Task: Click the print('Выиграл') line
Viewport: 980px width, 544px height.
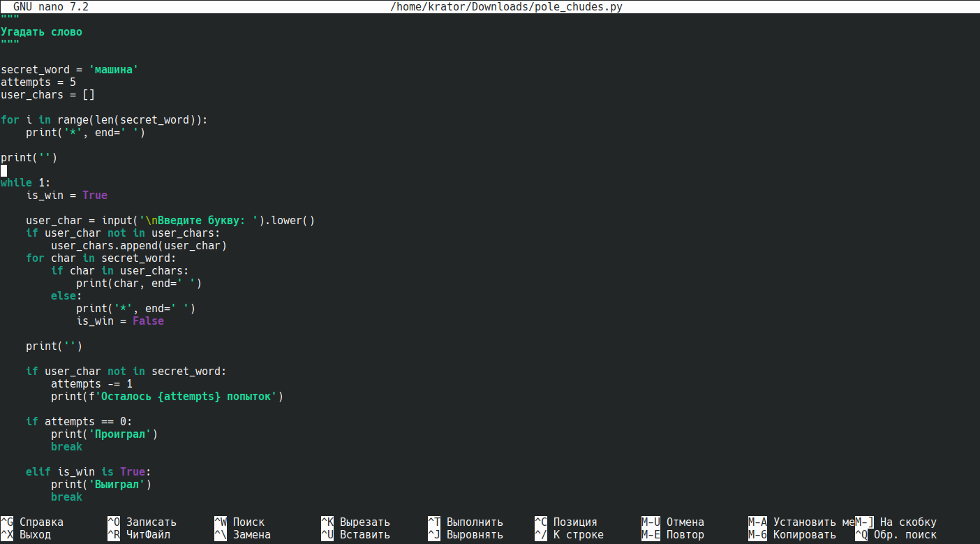Action: [x=101, y=485]
